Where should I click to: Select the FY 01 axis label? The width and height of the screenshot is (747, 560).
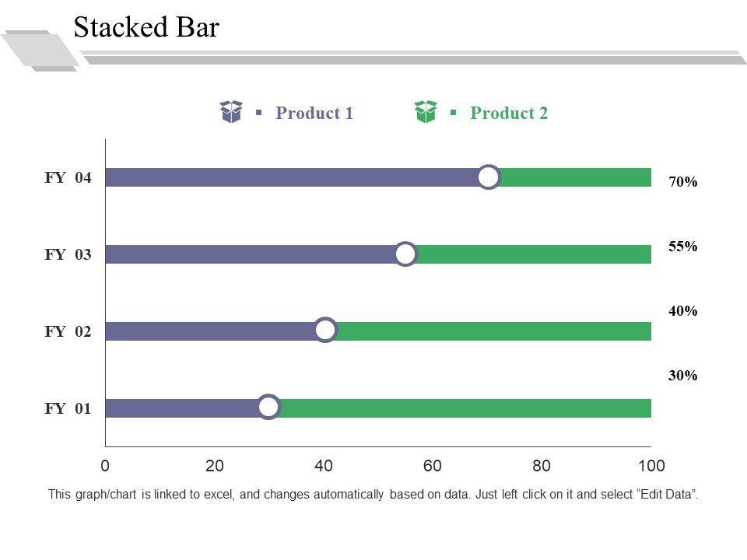(68, 408)
